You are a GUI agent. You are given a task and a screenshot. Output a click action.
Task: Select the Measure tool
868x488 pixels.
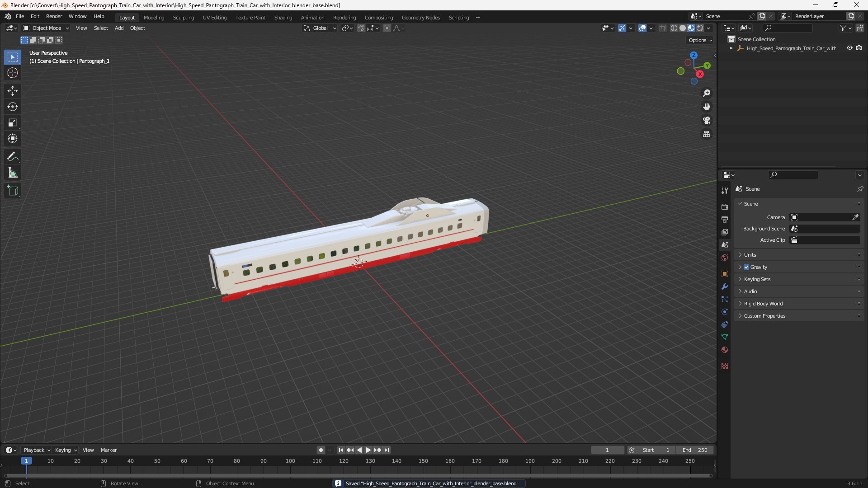click(13, 173)
